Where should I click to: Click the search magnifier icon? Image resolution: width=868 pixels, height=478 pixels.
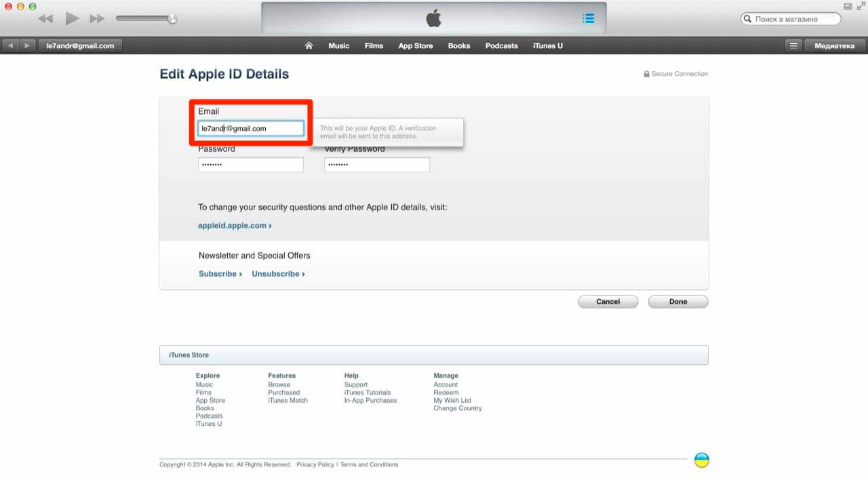[747, 19]
